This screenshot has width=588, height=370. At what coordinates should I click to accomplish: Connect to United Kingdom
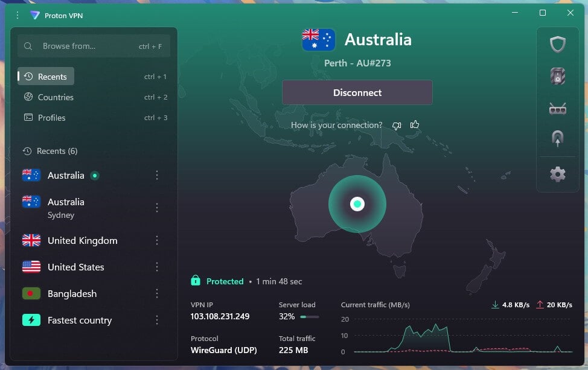click(83, 240)
